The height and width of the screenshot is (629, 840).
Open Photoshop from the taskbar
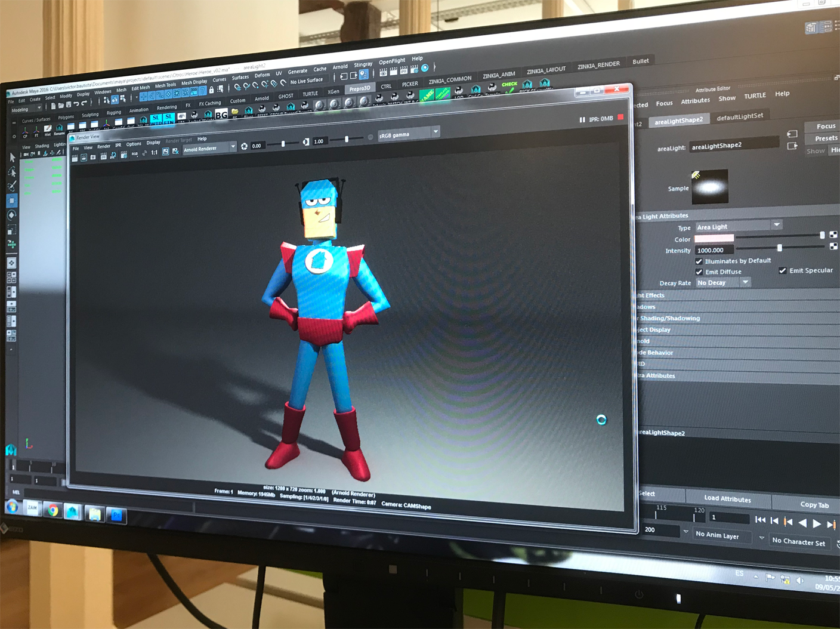pyautogui.click(x=116, y=514)
